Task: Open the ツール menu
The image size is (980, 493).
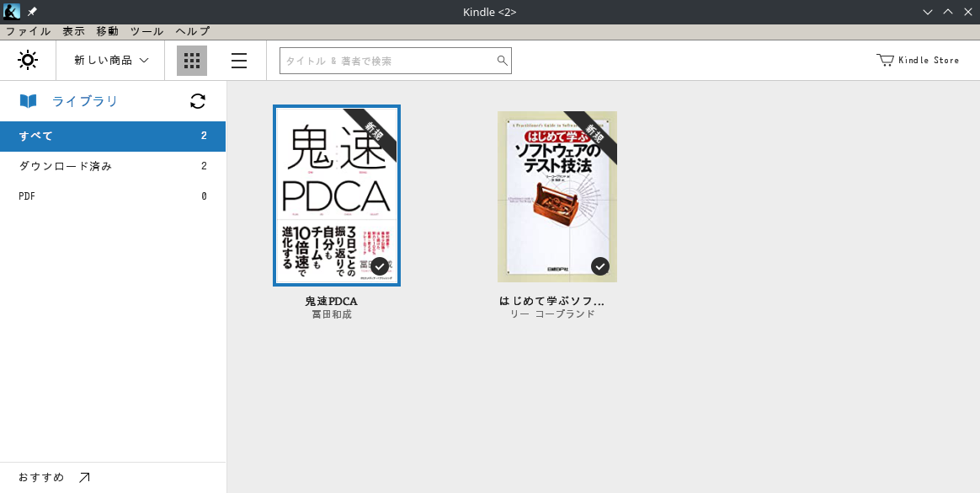Action: pos(146,31)
